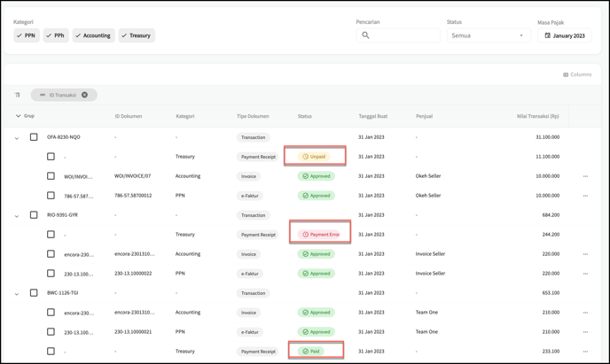Screen dimensions: 610x364
Task: Tick the RIO-9391-GYR group checkbox
Action: [34, 215]
